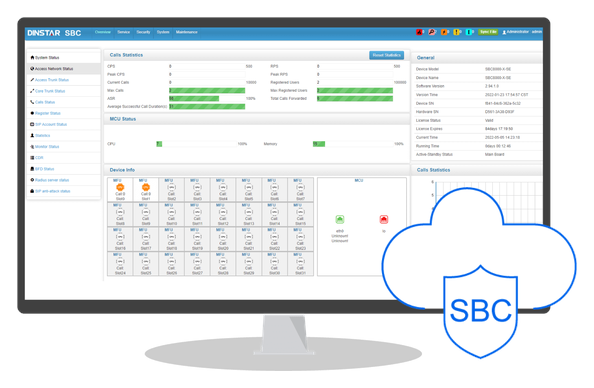Select the MFU Slot7 card icon

click(300, 187)
